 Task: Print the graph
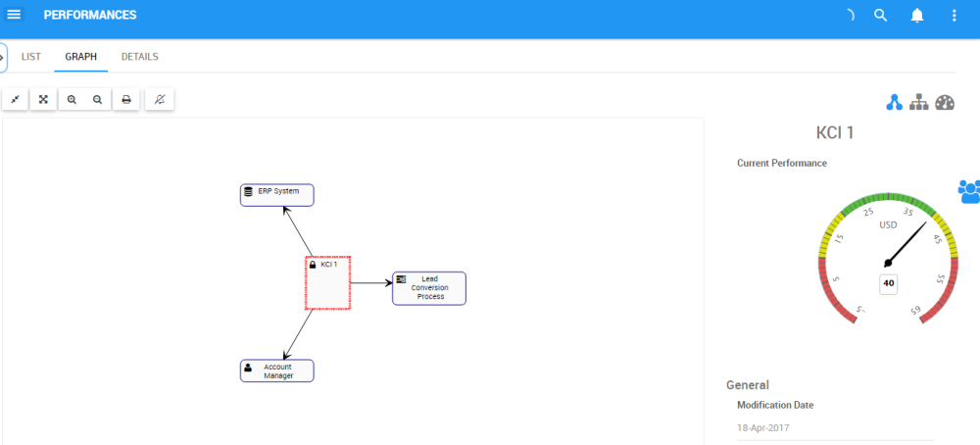tap(126, 99)
